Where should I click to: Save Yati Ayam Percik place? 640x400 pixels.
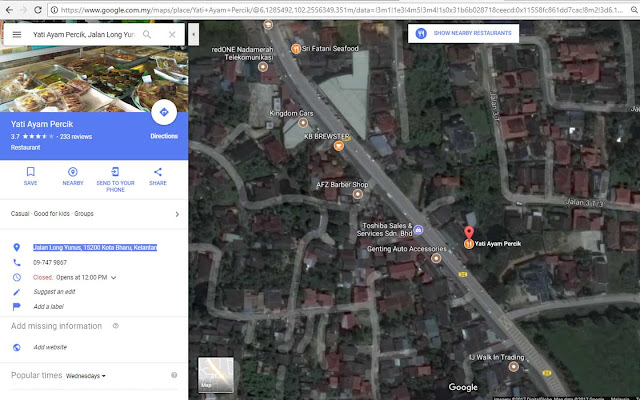click(x=31, y=176)
